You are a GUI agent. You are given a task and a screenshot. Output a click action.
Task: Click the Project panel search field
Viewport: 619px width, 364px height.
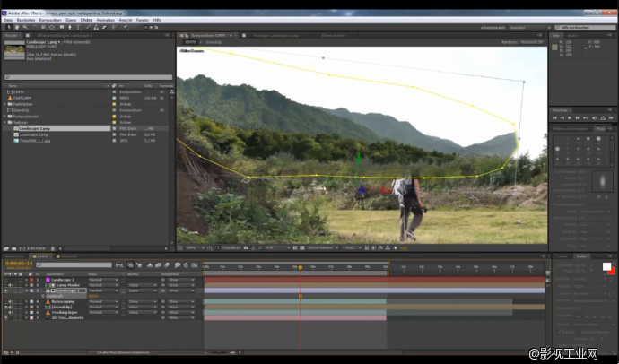[x=89, y=77]
